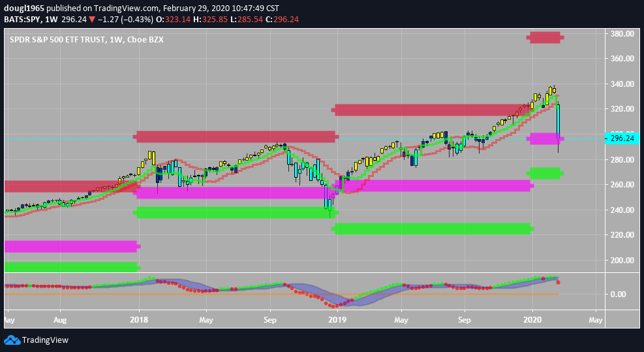Screen dimensions: 644x352
Task: Click the 340.00 price axis label
Action: pos(622,84)
